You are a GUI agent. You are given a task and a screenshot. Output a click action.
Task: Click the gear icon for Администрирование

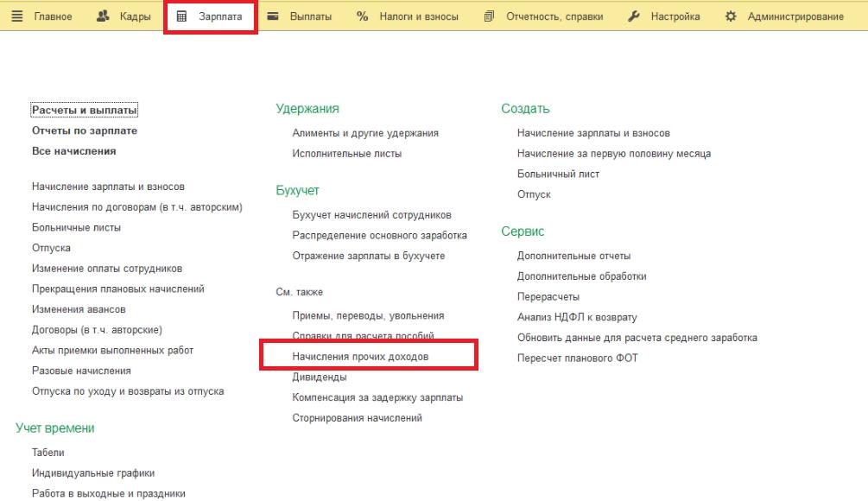(731, 16)
